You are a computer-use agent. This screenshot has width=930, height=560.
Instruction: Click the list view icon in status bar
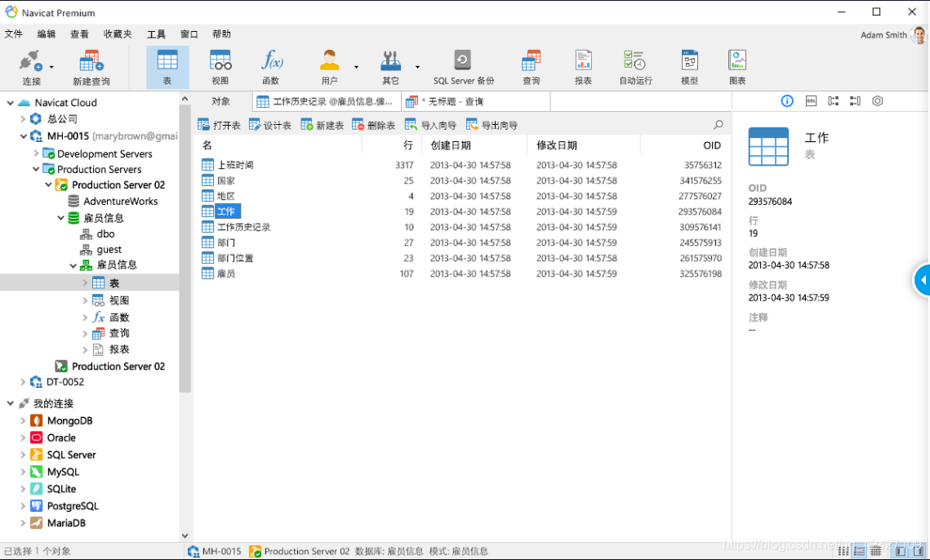click(843, 551)
